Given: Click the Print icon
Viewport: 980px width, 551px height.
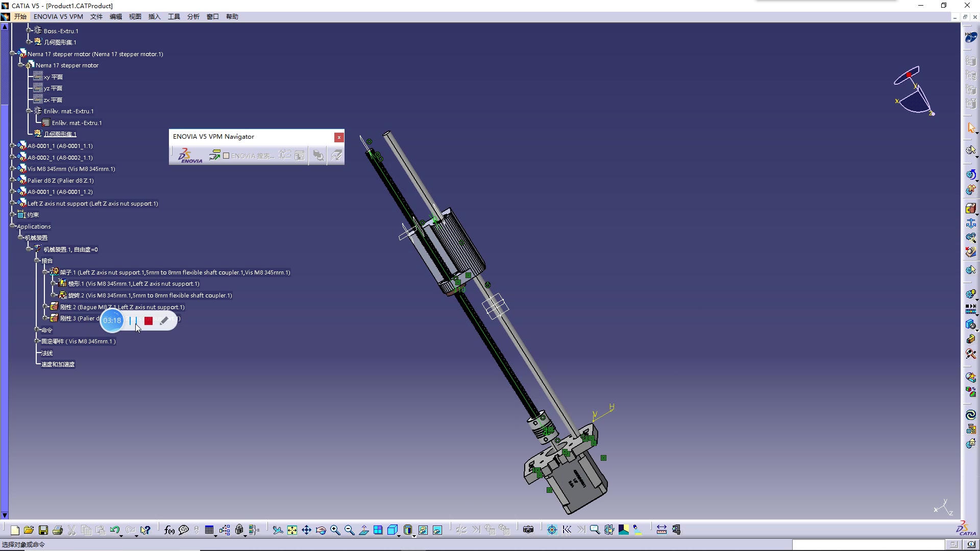Looking at the screenshot, I should pos(58,530).
